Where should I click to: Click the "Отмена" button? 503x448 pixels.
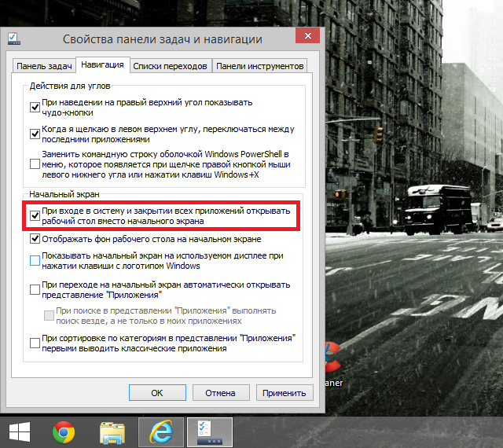point(220,393)
